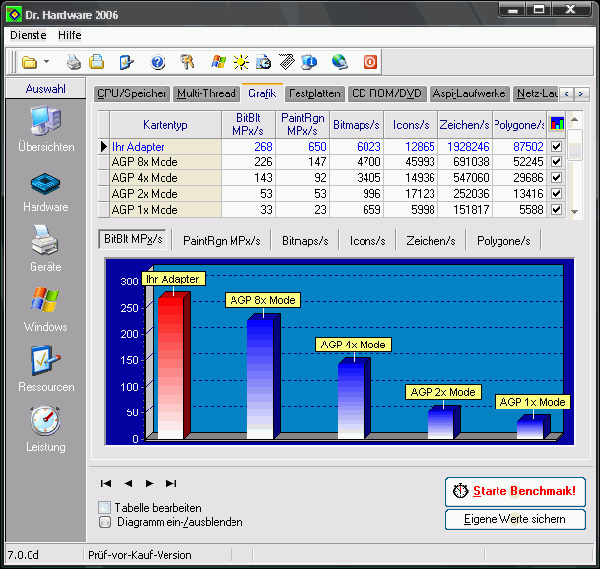This screenshot has width=600, height=569.
Task: Click Starte Benchmark button
Action: tap(515, 491)
